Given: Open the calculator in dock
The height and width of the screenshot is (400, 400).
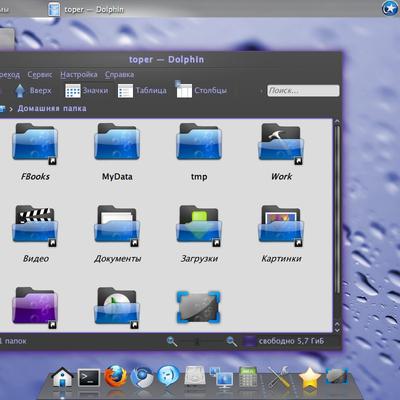Looking at the screenshot, I should [248, 377].
